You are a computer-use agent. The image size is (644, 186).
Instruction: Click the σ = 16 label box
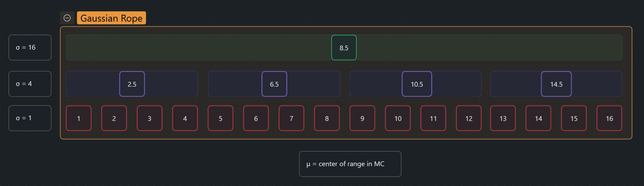point(30,48)
